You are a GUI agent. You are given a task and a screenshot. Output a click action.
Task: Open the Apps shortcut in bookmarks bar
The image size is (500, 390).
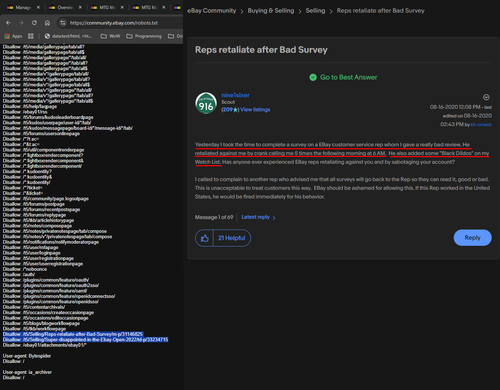pos(13,36)
